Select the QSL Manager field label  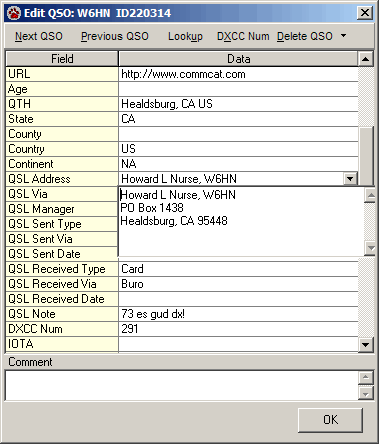(x=62, y=209)
